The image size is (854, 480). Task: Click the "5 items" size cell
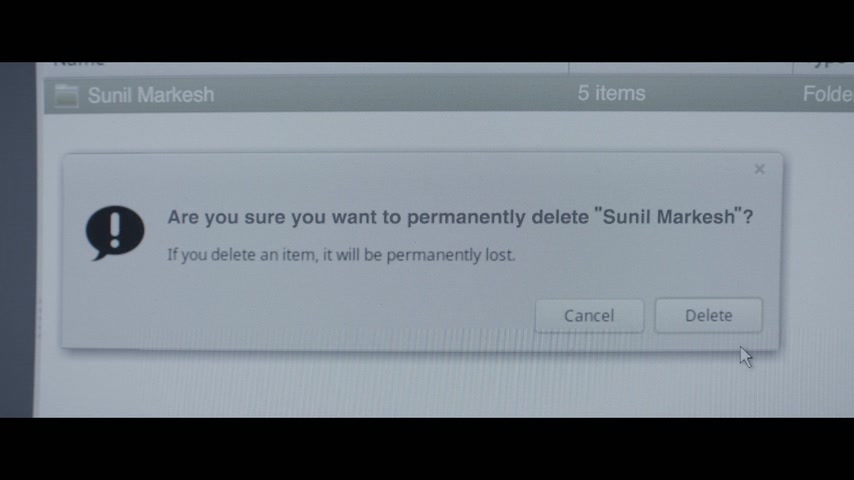(x=611, y=93)
